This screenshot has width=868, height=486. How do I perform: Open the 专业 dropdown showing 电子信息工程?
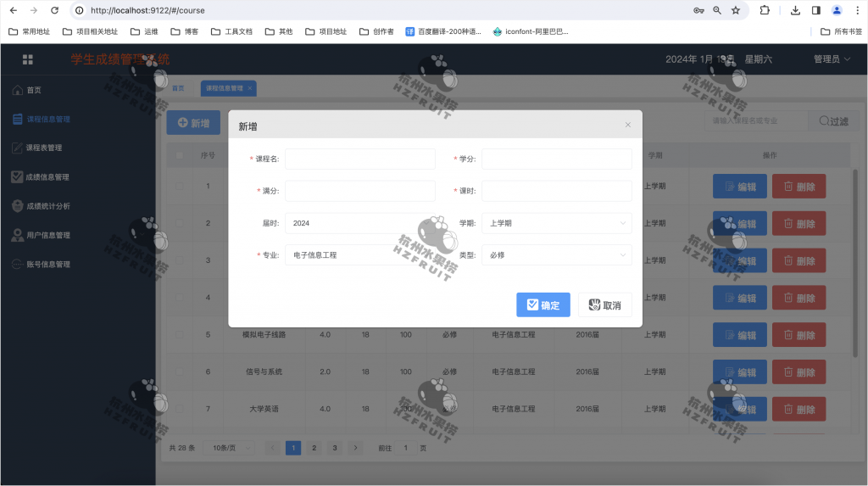pos(359,255)
